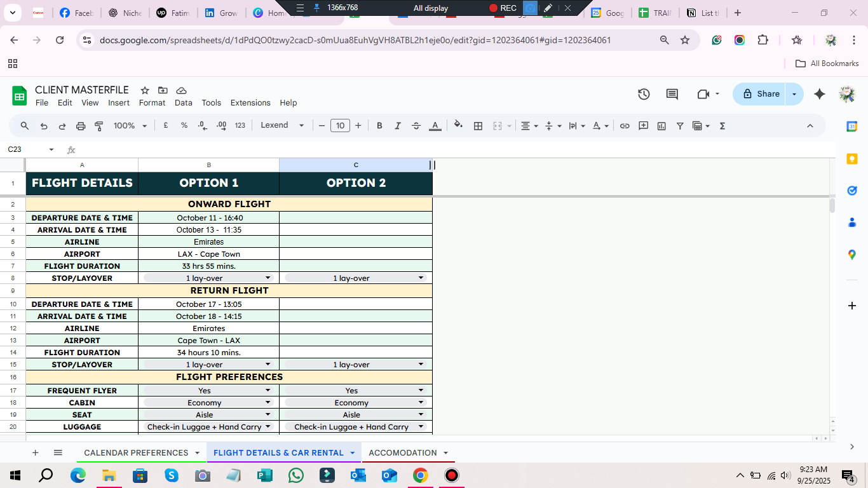The image size is (868, 488).
Task: Open the fill color picker
Action: point(458,126)
